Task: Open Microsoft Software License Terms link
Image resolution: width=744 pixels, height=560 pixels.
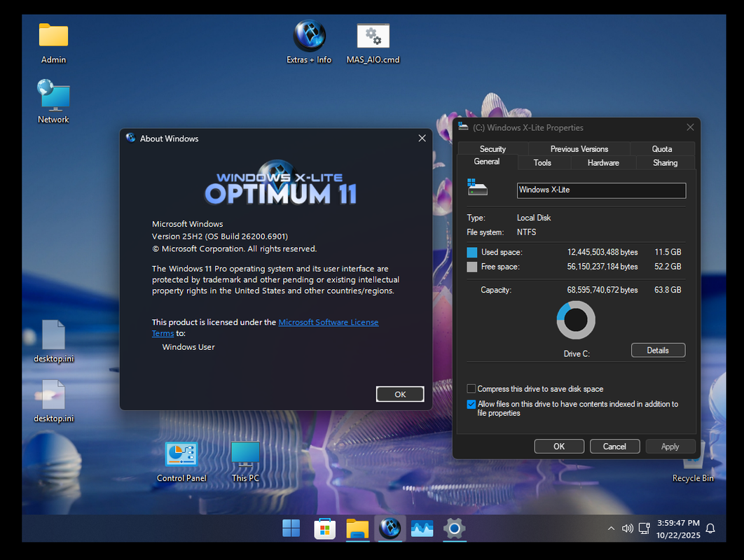Action: 329,322
